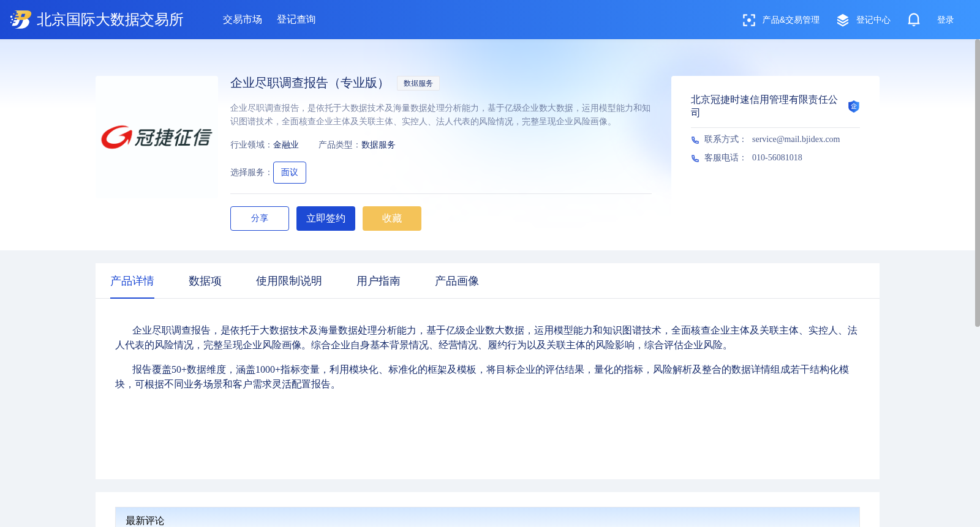Image resolution: width=980 pixels, height=527 pixels.
Task: Open the notification bell icon
Action: coord(914,20)
